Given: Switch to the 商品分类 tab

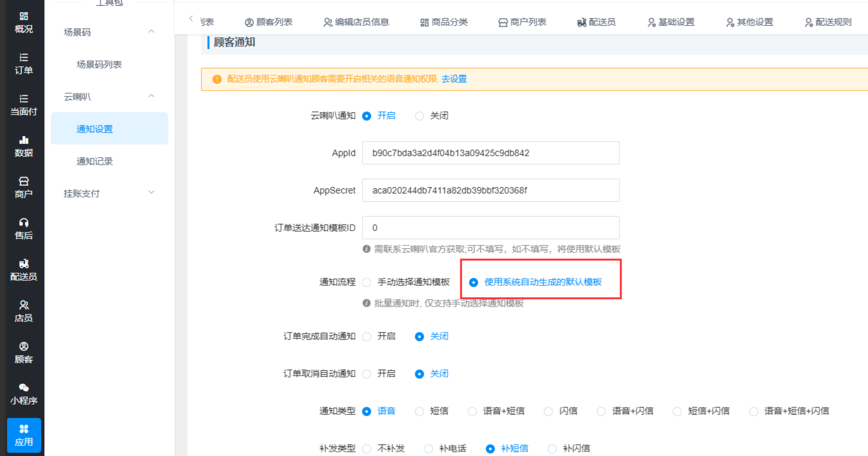Looking at the screenshot, I should [444, 22].
